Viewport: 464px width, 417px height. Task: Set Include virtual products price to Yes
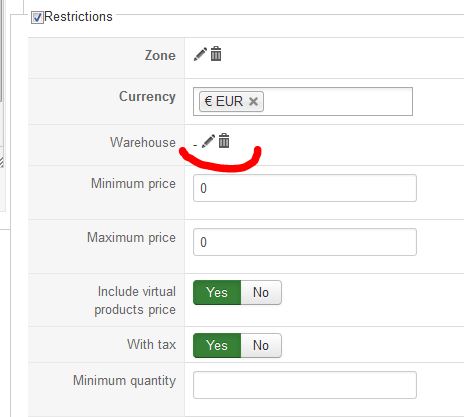coord(217,292)
